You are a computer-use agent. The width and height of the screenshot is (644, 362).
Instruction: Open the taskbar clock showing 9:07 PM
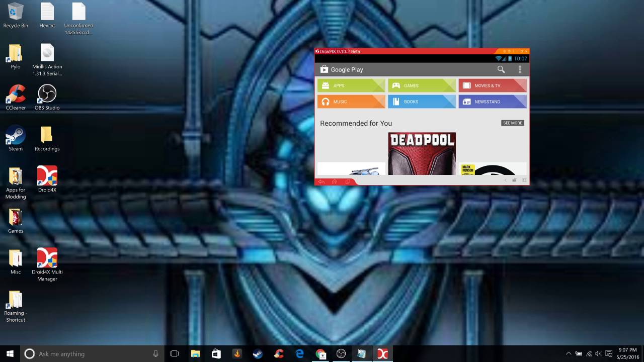(x=627, y=353)
